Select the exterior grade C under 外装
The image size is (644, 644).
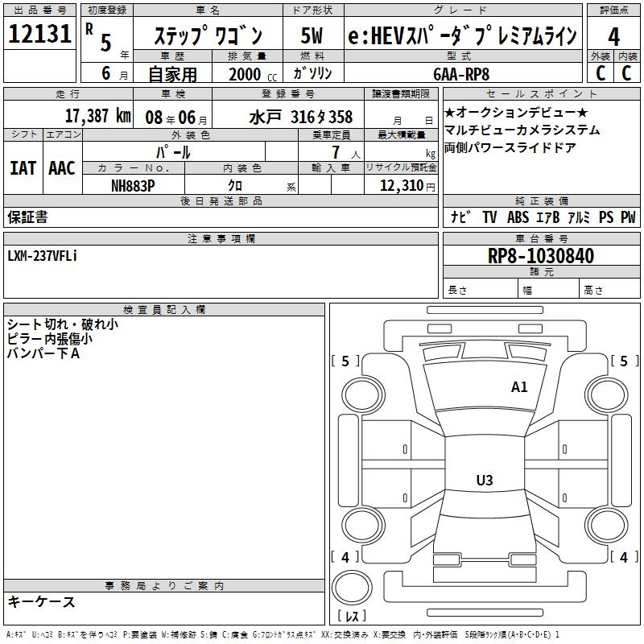point(601,72)
